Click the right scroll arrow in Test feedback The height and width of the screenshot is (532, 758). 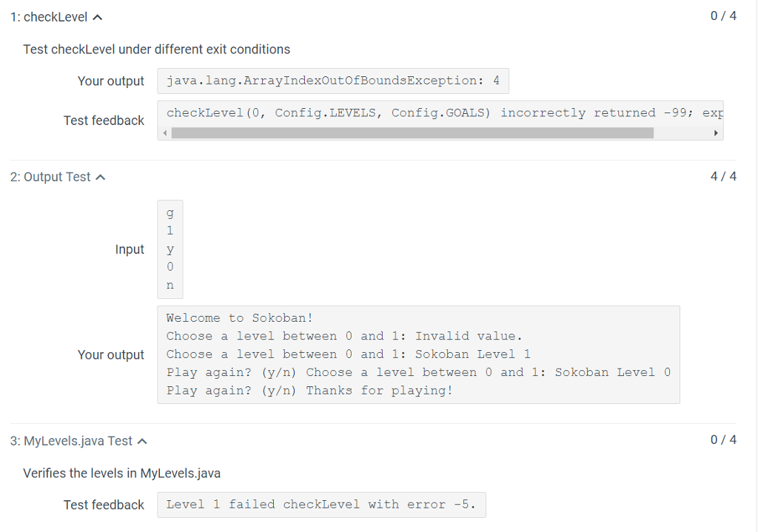(x=715, y=133)
